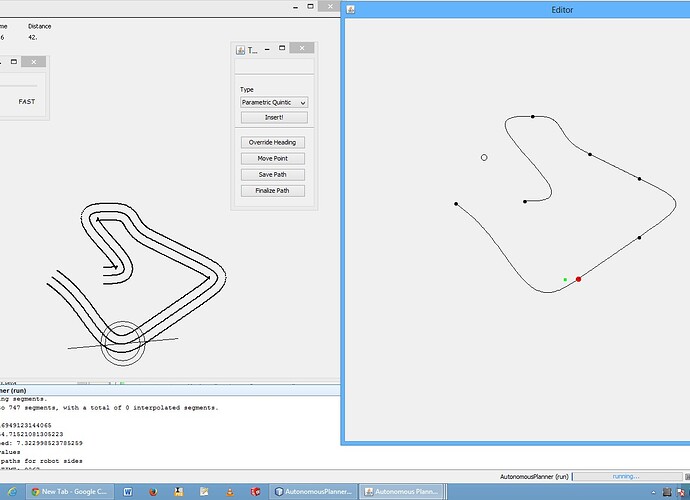Screen dimensions: 690x500
Task: Maximize the small tool window
Action: [282, 48]
